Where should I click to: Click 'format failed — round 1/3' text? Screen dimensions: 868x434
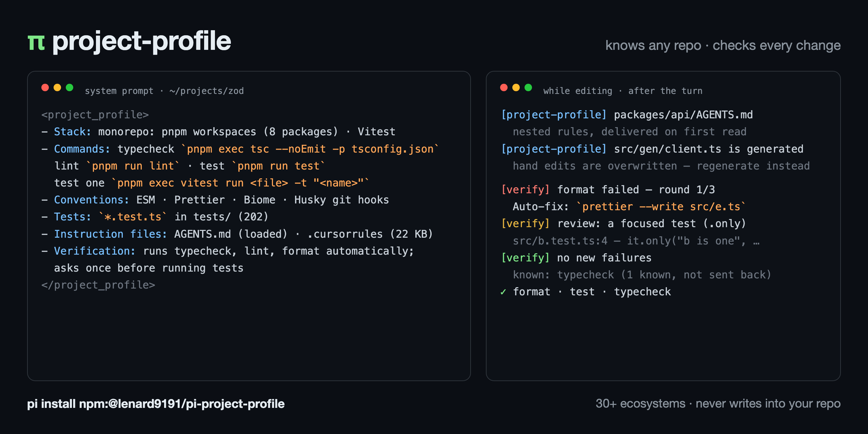pyautogui.click(x=636, y=190)
